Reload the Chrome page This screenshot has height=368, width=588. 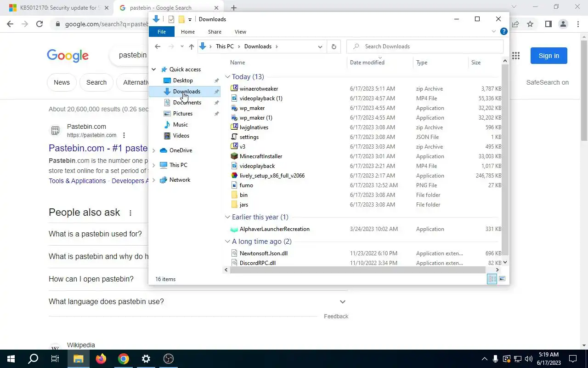coord(40,24)
